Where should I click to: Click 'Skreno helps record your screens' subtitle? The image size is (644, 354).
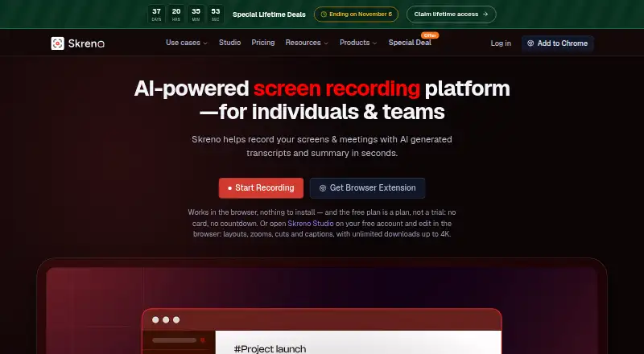click(322, 146)
